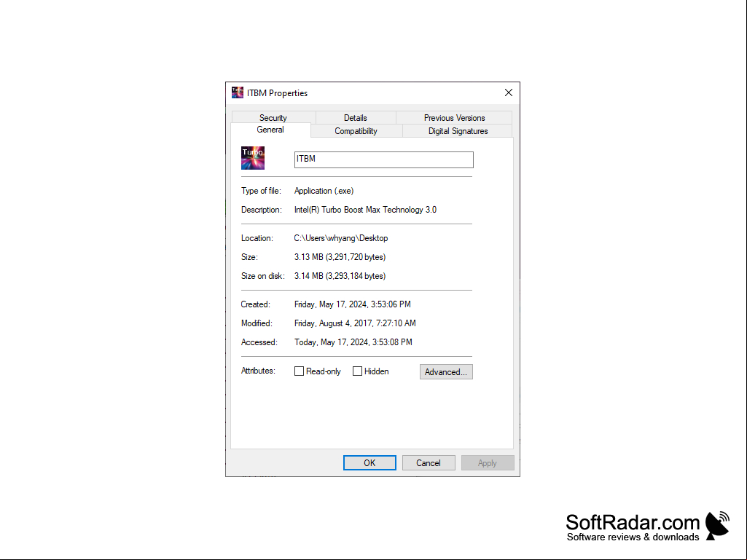Switch to the Security tab

pos(273,118)
